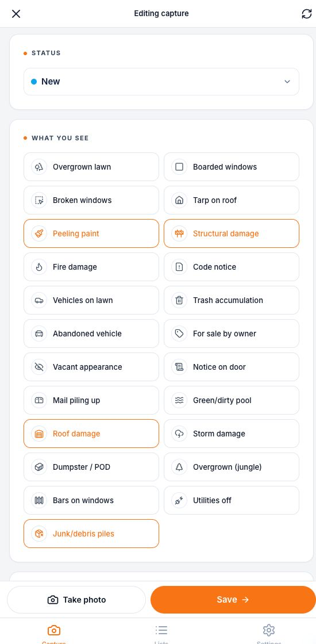Save the capture edits

click(233, 600)
